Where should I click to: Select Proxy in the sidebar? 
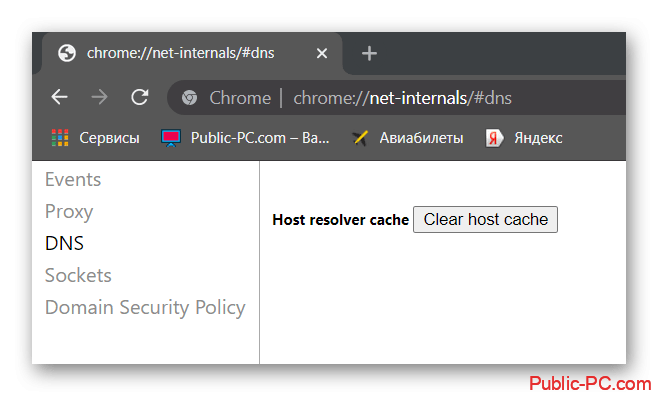[69, 212]
